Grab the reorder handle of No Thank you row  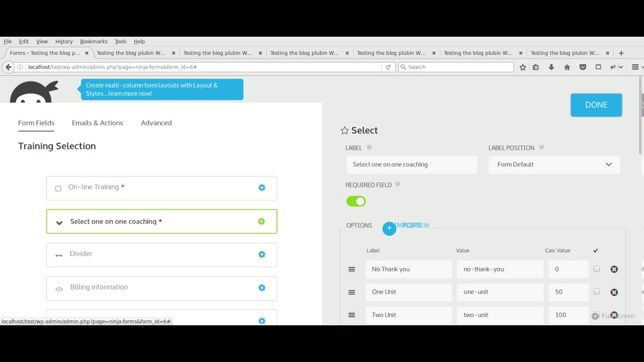(352, 269)
